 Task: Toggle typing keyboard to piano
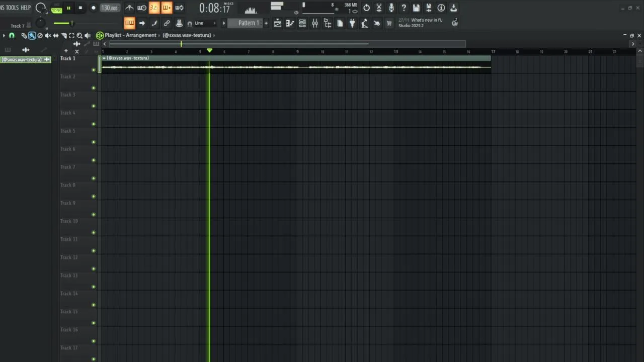point(129,23)
